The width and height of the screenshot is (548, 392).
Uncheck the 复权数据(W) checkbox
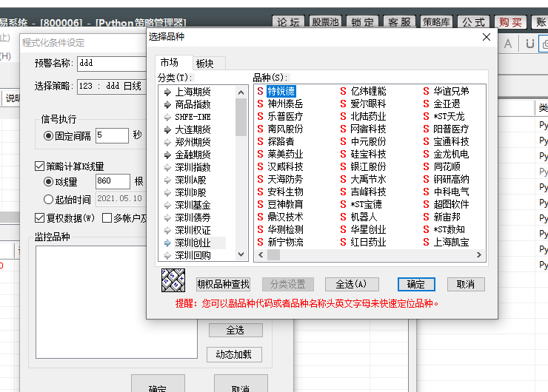[40, 218]
